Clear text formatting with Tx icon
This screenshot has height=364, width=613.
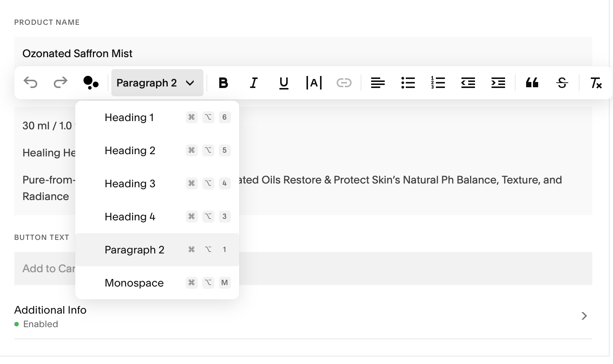(596, 83)
